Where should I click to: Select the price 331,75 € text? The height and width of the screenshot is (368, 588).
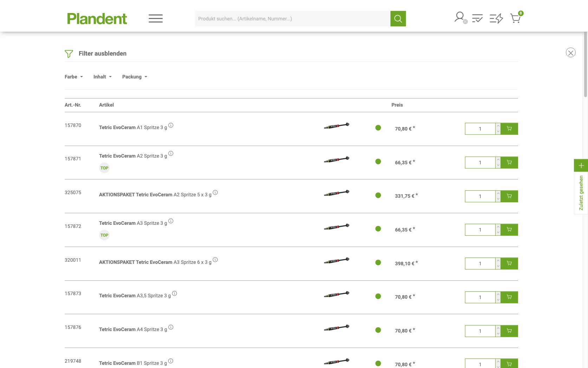[405, 196]
